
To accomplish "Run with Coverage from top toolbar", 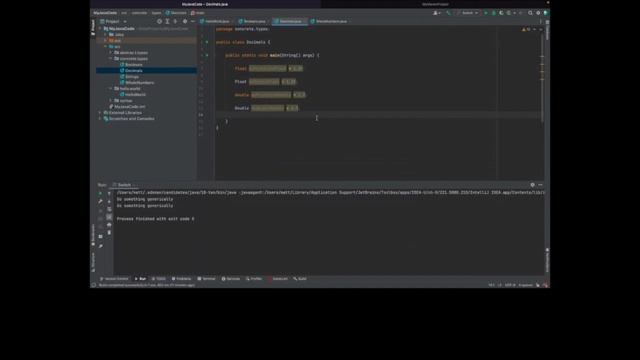I will click(x=501, y=13).
